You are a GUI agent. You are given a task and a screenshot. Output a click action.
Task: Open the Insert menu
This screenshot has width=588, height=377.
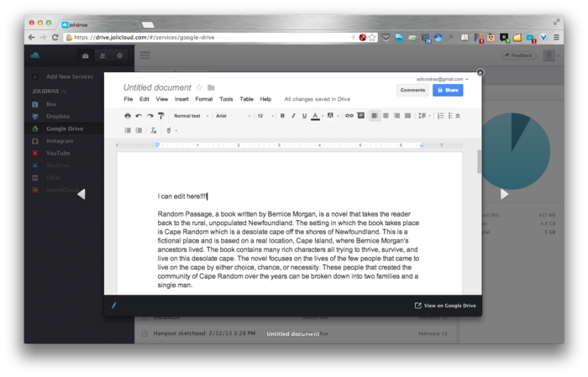tap(181, 99)
